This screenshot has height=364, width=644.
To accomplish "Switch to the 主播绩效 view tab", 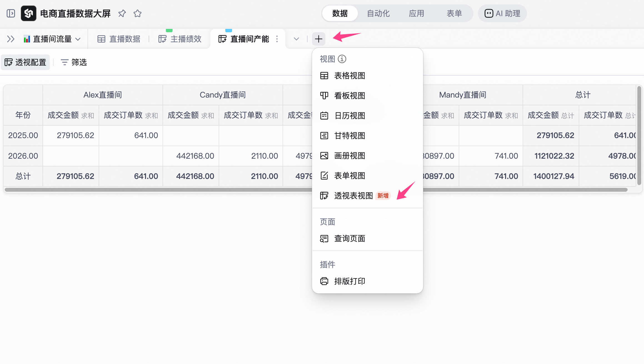I will click(180, 39).
